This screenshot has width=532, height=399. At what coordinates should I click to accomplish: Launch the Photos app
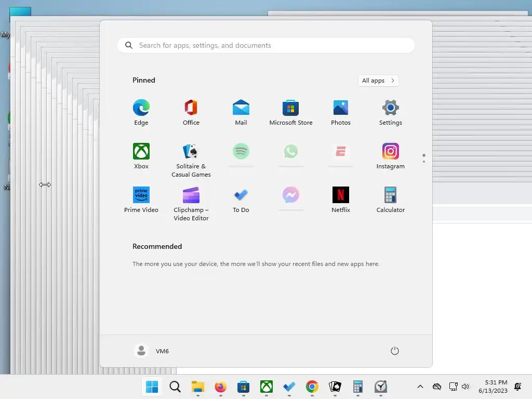(341, 113)
